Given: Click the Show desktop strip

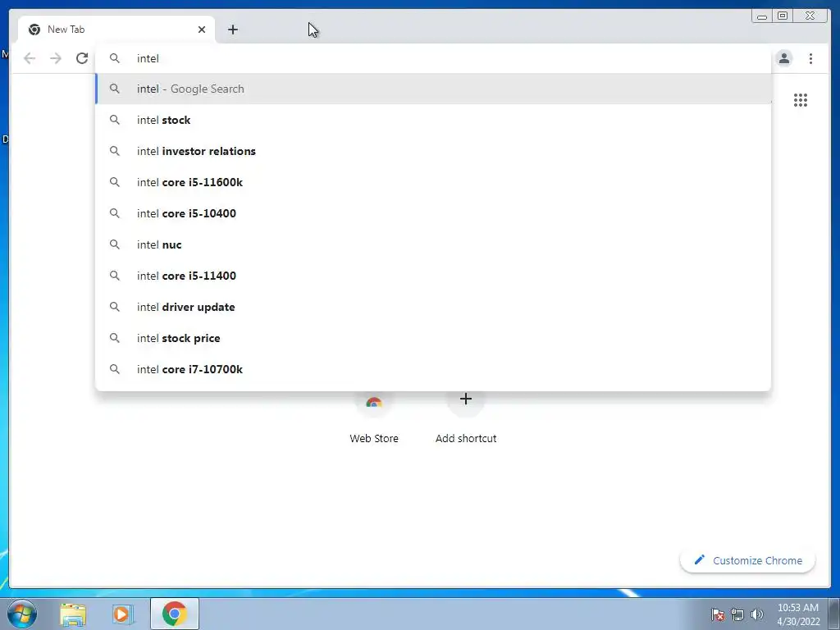Looking at the screenshot, I should pyautogui.click(x=834, y=614).
